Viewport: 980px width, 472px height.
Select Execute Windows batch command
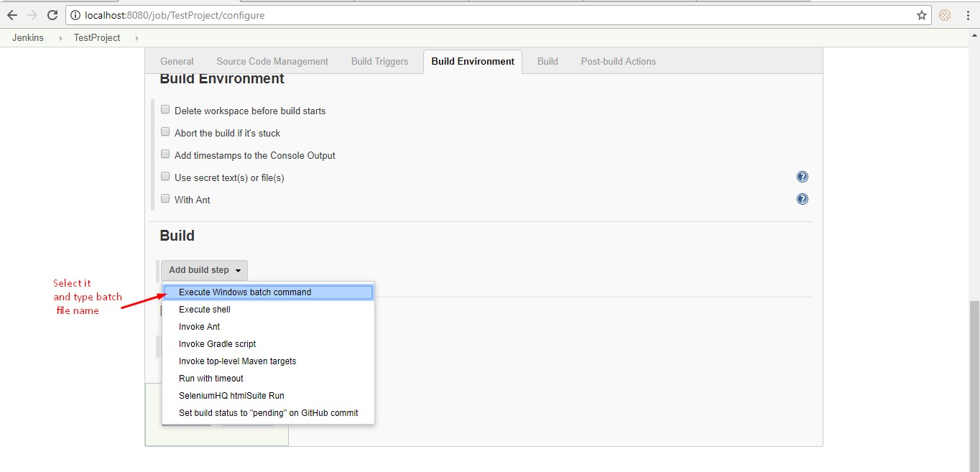tap(245, 292)
